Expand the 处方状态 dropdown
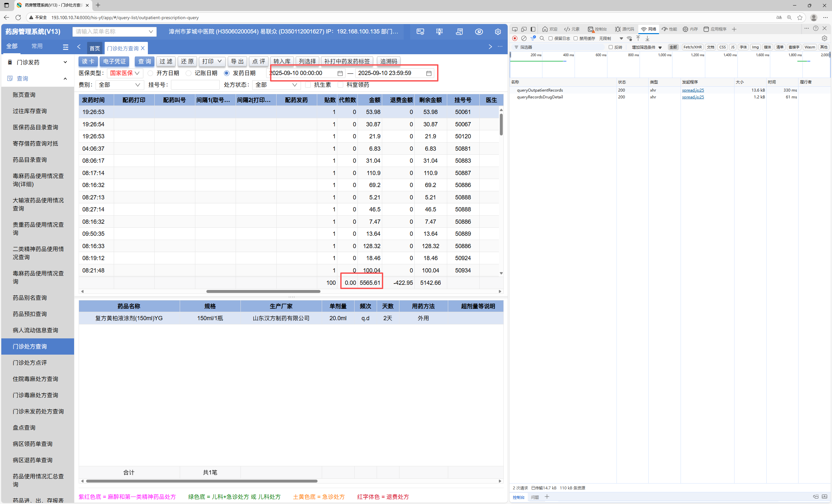 click(x=276, y=85)
